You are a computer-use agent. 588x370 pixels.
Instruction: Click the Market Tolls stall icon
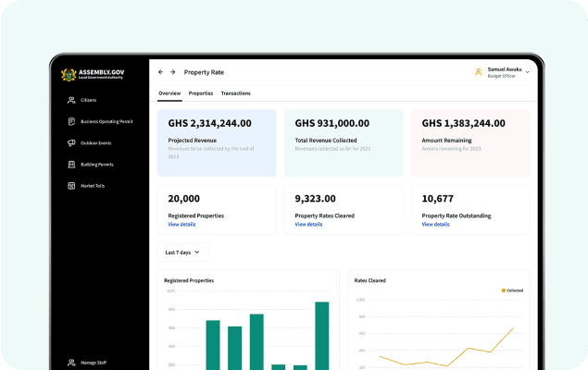[71, 186]
